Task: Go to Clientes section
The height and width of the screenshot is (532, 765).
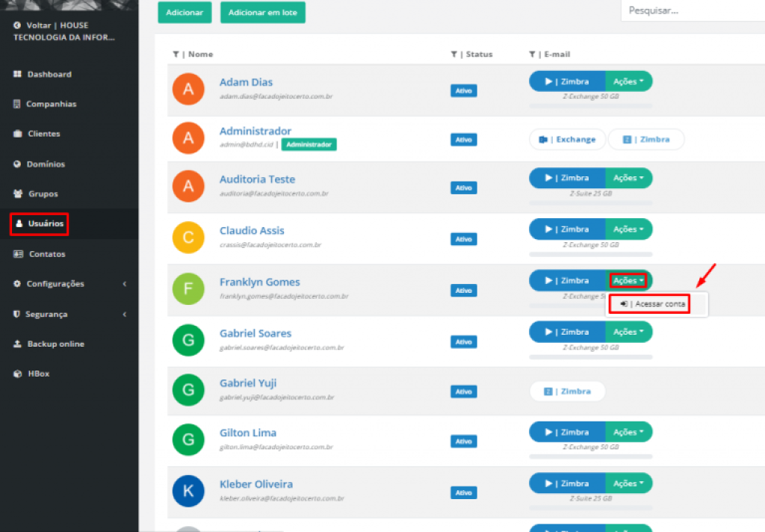Action: click(x=44, y=134)
